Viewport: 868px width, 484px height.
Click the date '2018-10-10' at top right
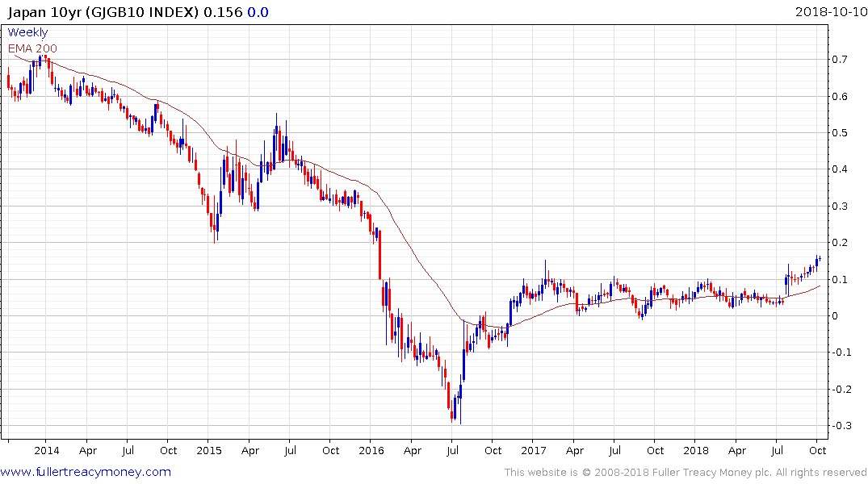832,11
